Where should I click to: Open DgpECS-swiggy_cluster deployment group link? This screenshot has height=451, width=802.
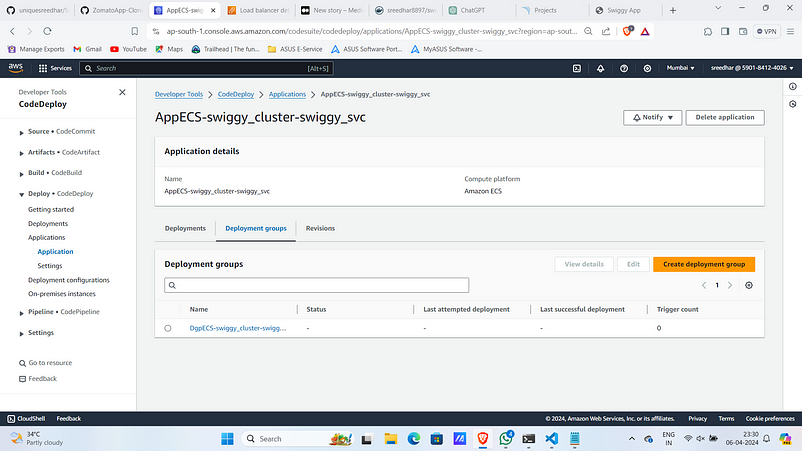pyautogui.click(x=238, y=328)
